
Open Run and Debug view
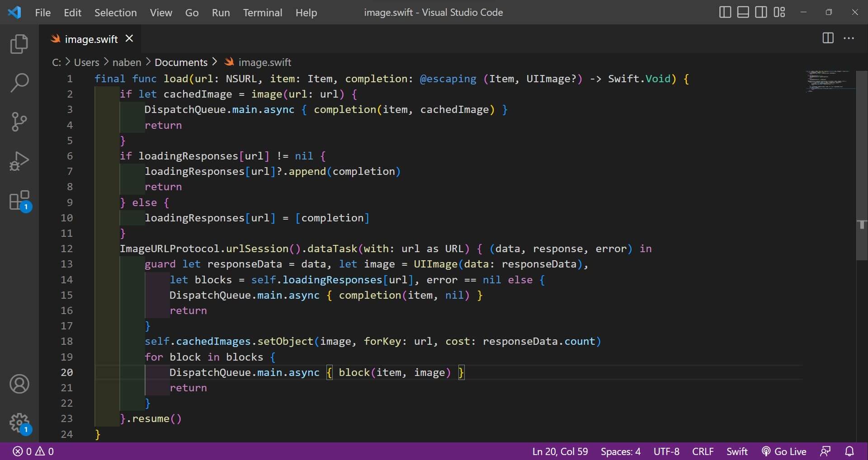coord(19,161)
